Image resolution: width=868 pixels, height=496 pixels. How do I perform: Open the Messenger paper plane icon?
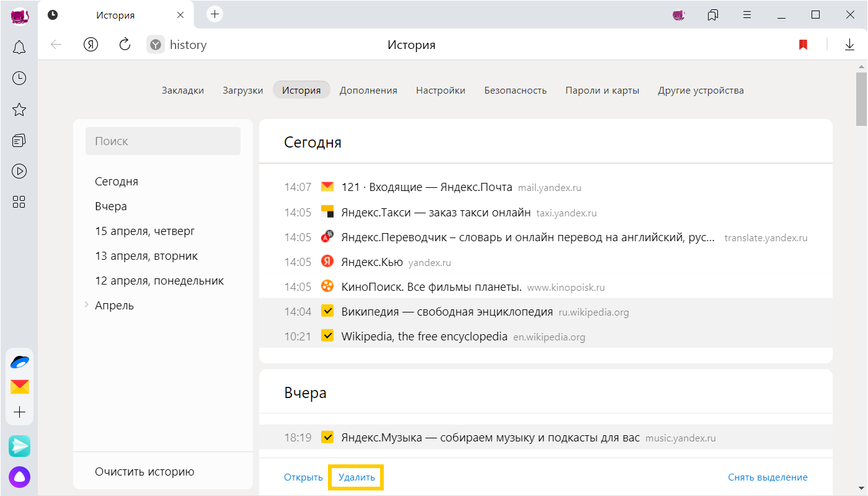[x=19, y=446]
